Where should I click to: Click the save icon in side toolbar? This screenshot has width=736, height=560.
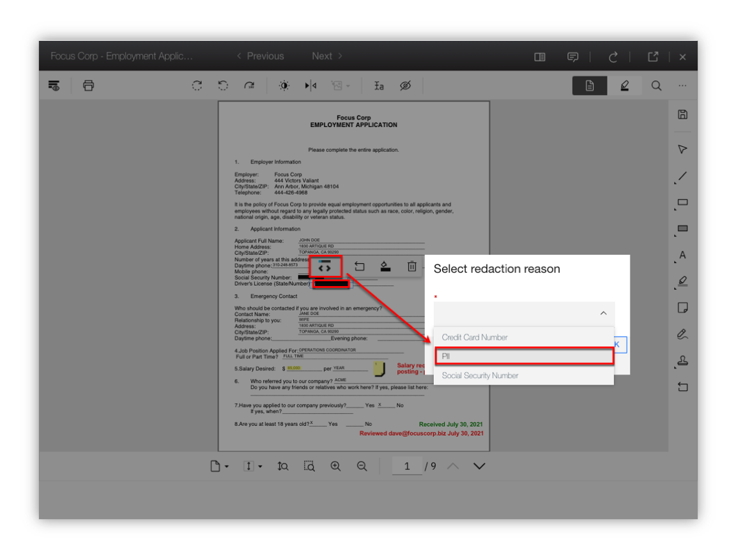(682, 114)
